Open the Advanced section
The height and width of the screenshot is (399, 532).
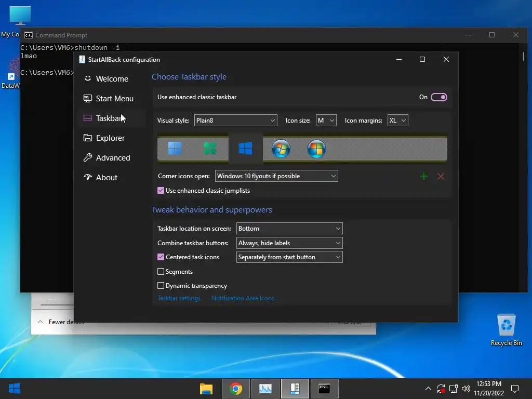pos(112,157)
